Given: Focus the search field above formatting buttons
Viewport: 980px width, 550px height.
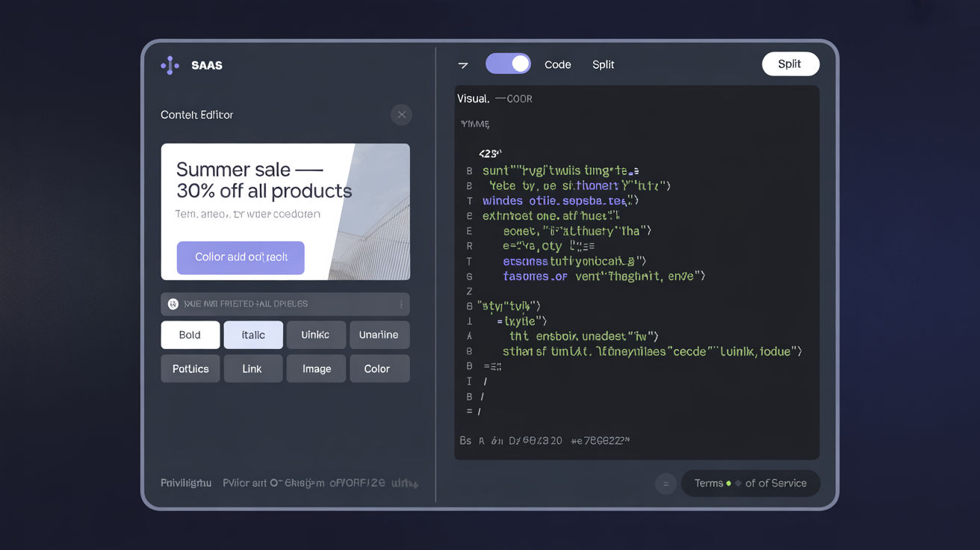Looking at the screenshot, I should (x=285, y=304).
